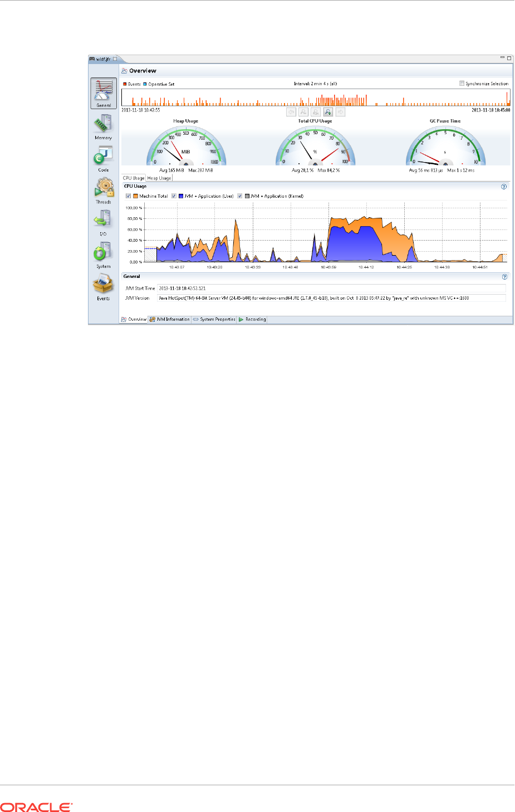Open the Threads tab group
The height and width of the screenshot is (812, 515).
coord(103,192)
